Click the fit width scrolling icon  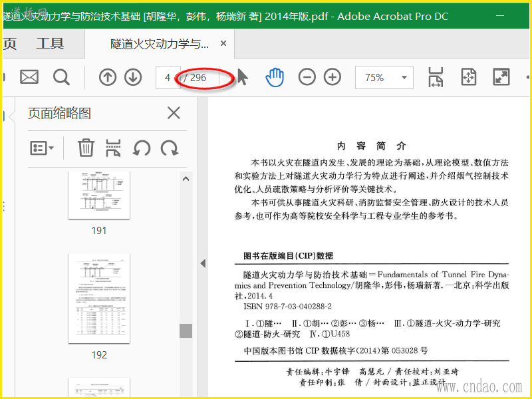point(436,77)
